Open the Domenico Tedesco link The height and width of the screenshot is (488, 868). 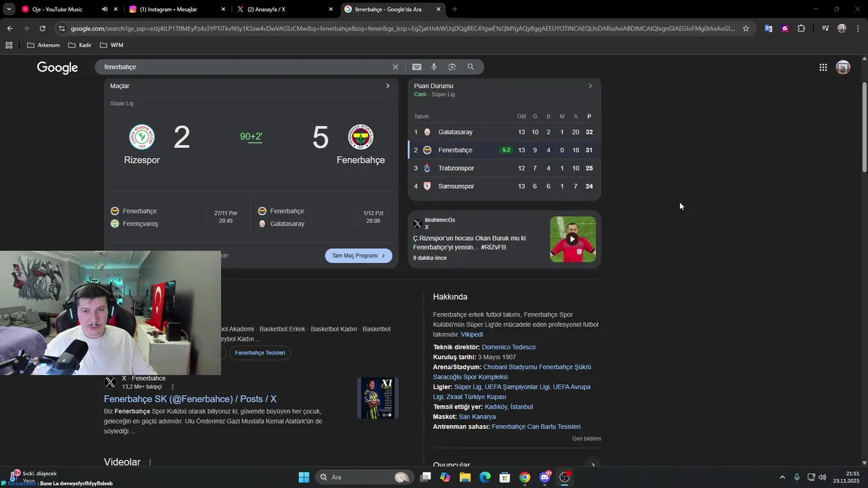click(x=509, y=347)
